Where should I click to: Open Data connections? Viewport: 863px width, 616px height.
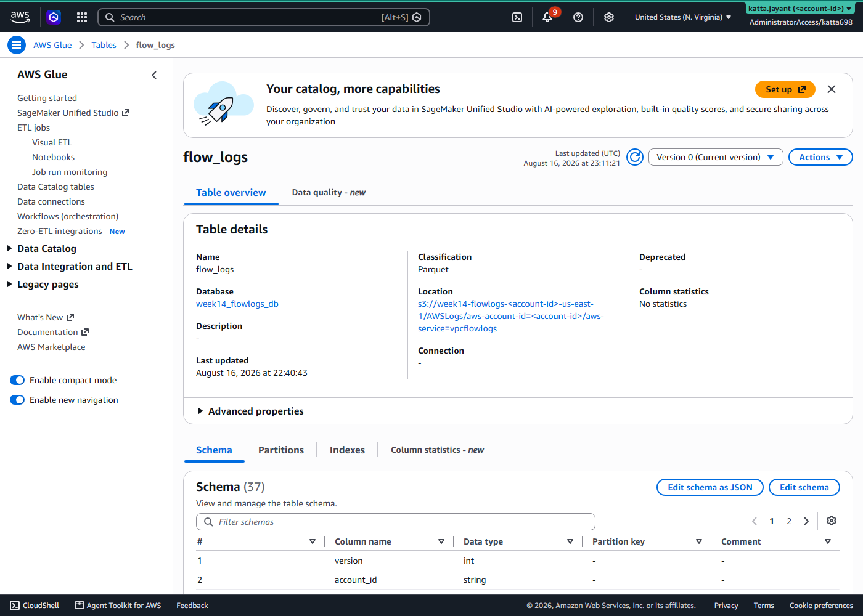pos(51,201)
